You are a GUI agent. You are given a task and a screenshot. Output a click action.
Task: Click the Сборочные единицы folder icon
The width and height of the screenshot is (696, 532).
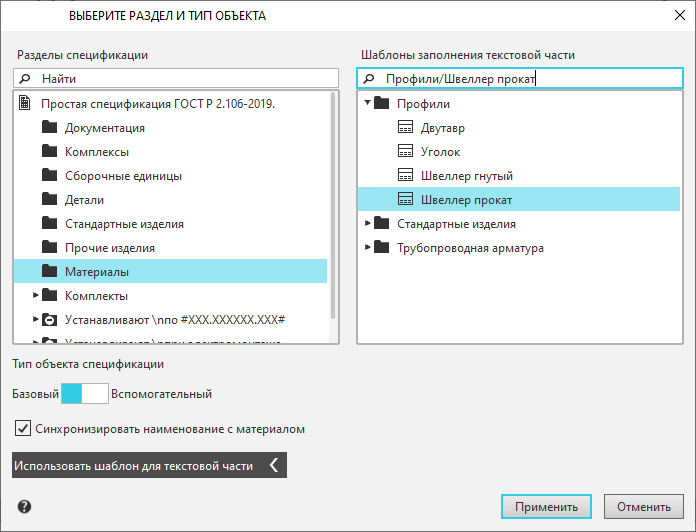pyautogui.click(x=50, y=176)
